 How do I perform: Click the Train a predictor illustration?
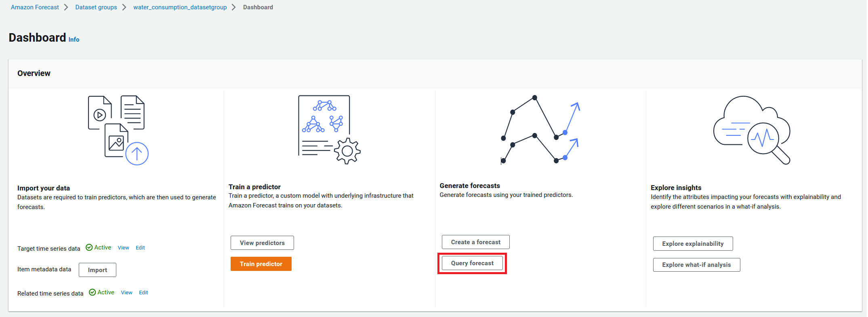329,129
